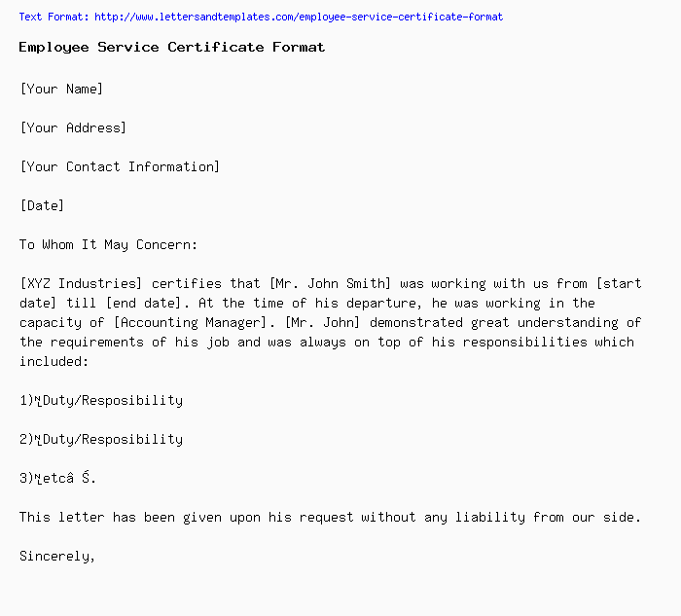Click the [Accounting Manager] placeholder

[x=190, y=323]
